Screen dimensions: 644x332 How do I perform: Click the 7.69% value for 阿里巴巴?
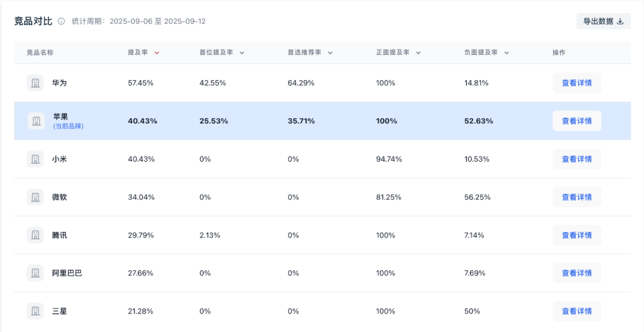pyautogui.click(x=475, y=273)
